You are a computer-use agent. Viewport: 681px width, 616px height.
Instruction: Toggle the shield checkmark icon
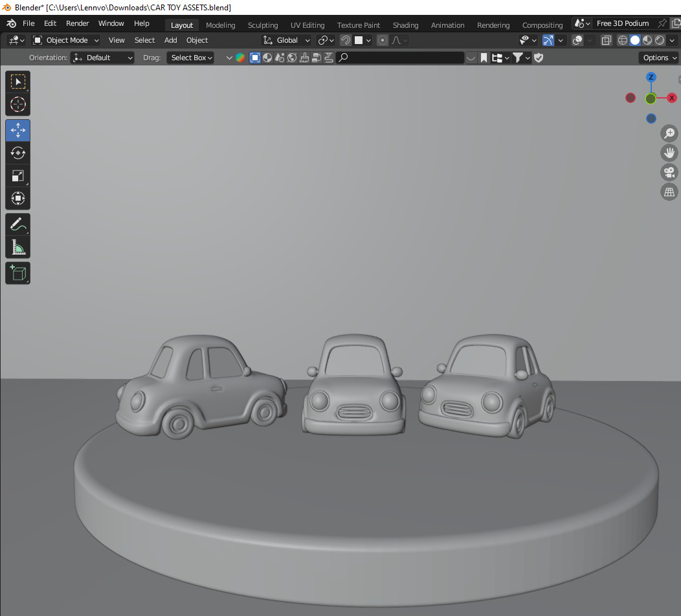539,58
